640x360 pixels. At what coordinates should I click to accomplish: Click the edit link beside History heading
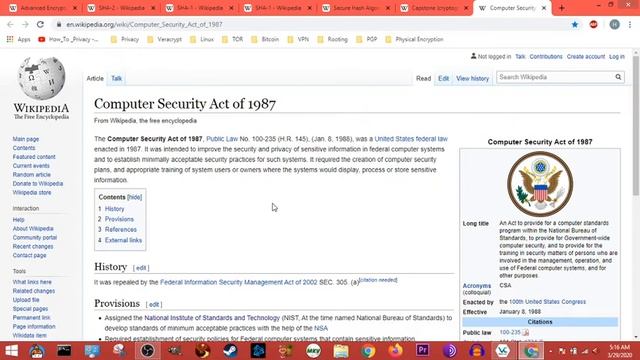pyautogui.click(x=141, y=268)
